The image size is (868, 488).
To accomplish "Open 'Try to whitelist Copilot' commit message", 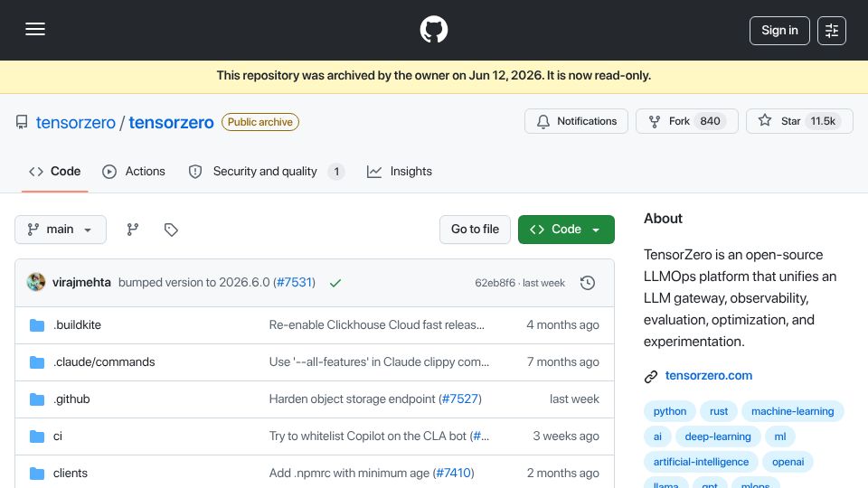I will pos(368,436).
